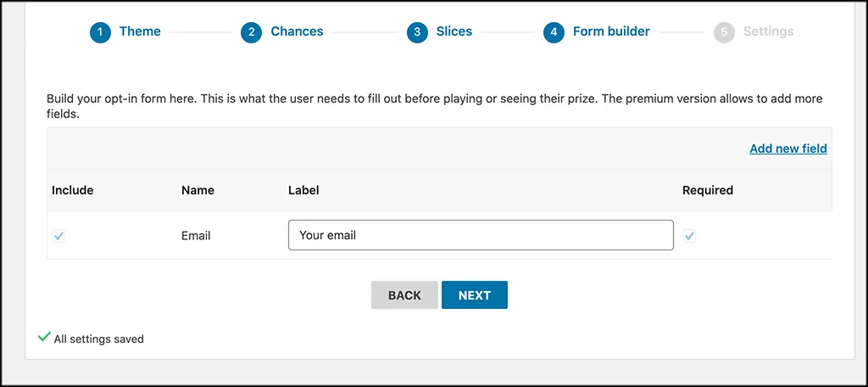Open the Settings step label
This screenshot has width=868, height=387.
(x=768, y=31)
